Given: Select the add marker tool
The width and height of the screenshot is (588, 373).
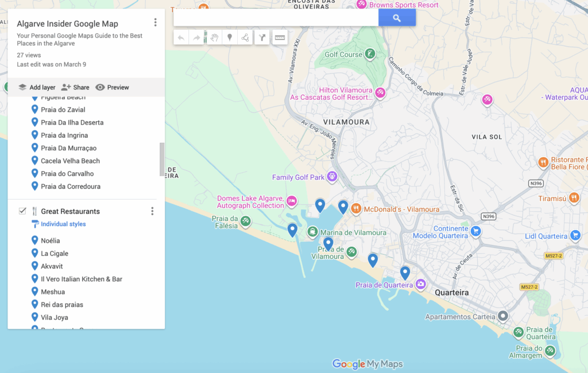Looking at the screenshot, I should (230, 38).
